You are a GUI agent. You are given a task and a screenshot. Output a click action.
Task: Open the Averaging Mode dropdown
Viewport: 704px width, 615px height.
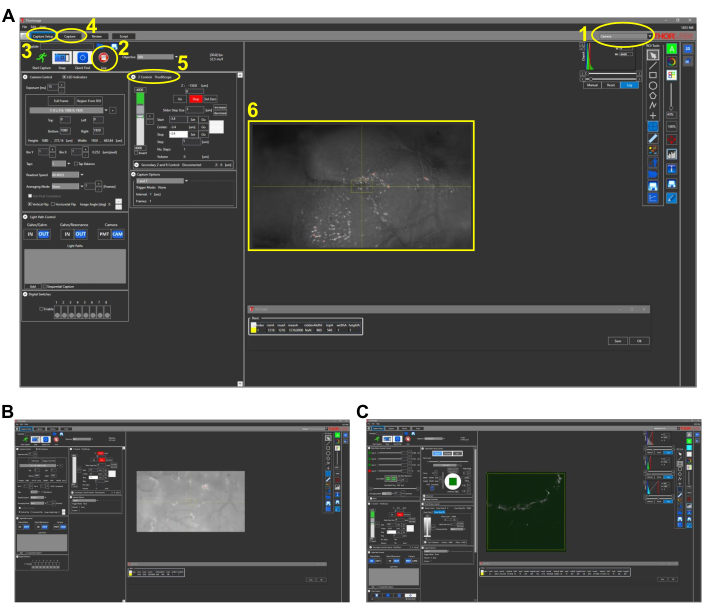pos(67,186)
